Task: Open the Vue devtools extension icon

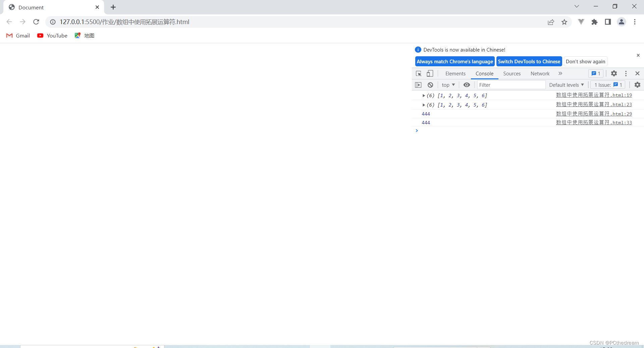Action: [x=581, y=22]
